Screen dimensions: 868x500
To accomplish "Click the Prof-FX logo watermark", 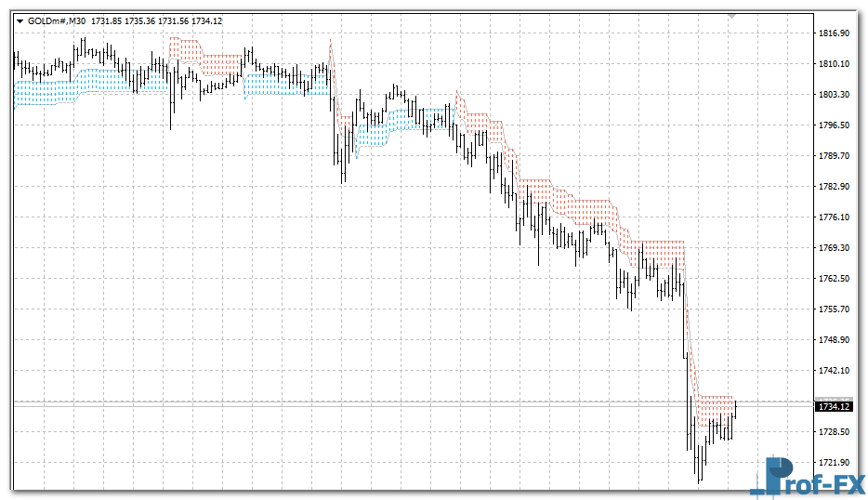I will [807, 476].
